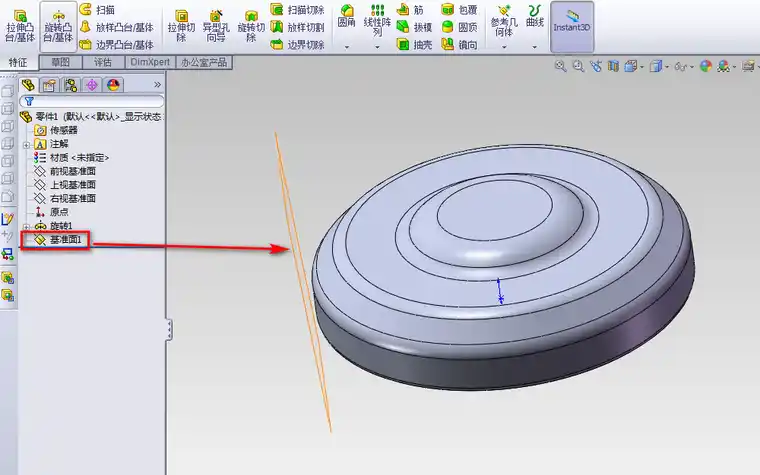Click the Zoom to Area icon

(x=578, y=66)
